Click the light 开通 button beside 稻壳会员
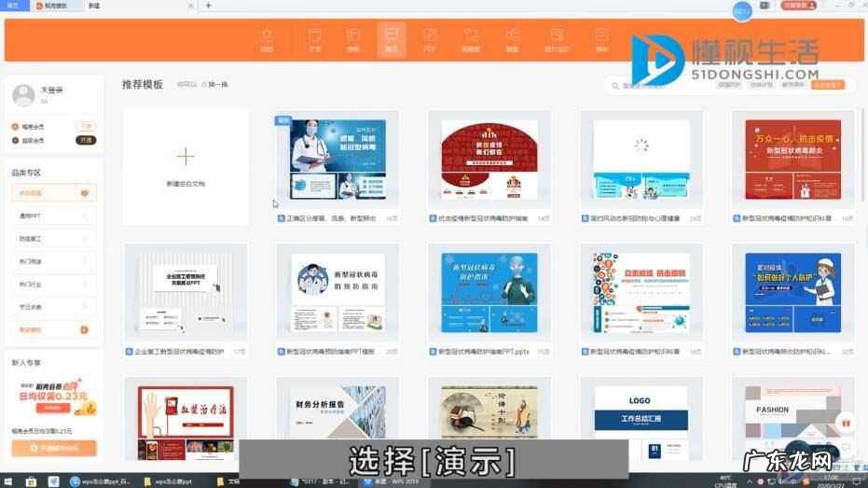Image resolution: width=868 pixels, height=488 pixels. pyautogui.click(x=86, y=127)
